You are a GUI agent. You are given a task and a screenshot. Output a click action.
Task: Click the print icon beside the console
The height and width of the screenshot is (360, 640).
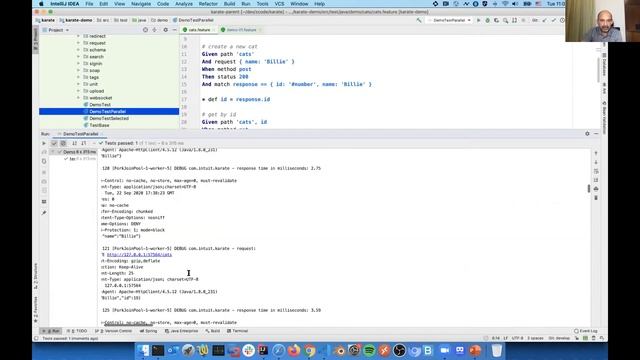(x=596, y=189)
